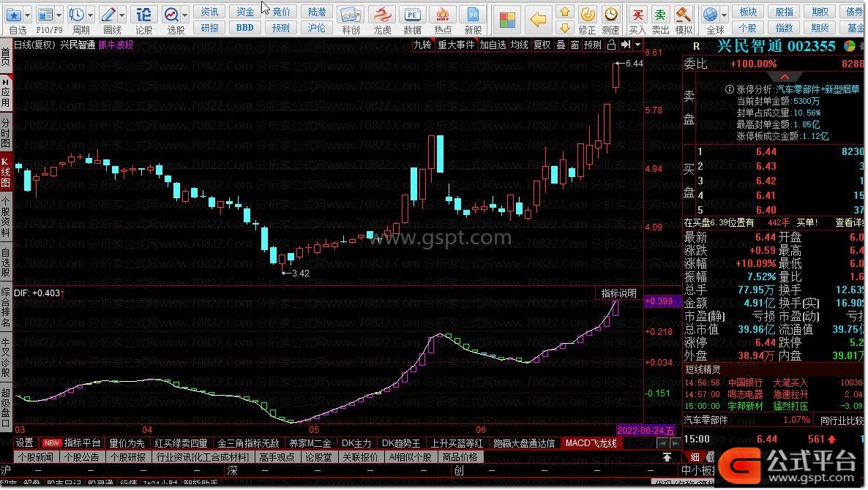
Task: Click the yellow up arrow icon
Action: click(x=565, y=12)
